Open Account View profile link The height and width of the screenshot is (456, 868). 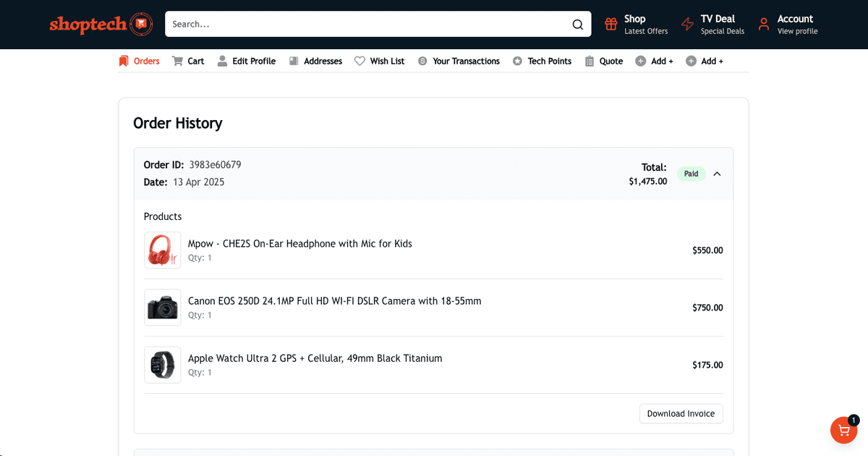pyautogui.click(x=788, y=25)
